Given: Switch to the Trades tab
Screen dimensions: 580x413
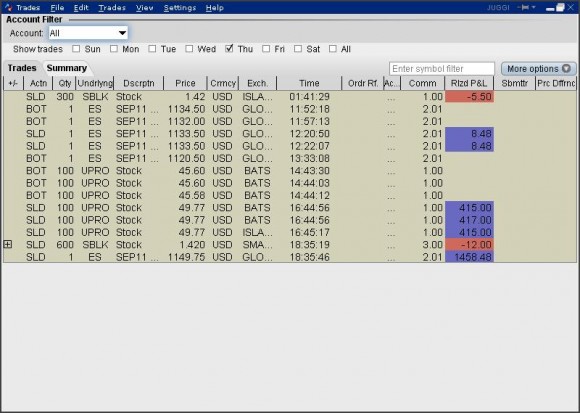Looking at the screenshot, I should point(22,68).
